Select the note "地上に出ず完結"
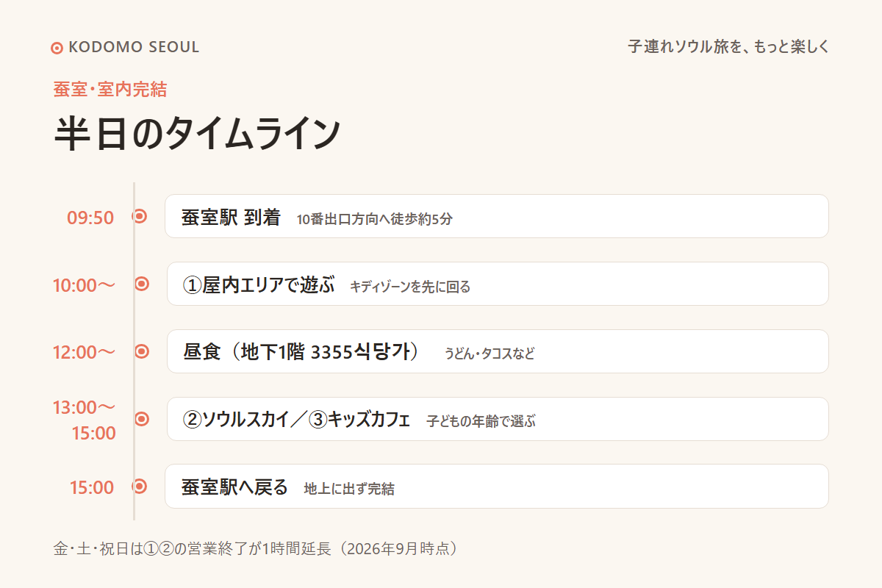 pyautogui.click(x=349, y=490)
